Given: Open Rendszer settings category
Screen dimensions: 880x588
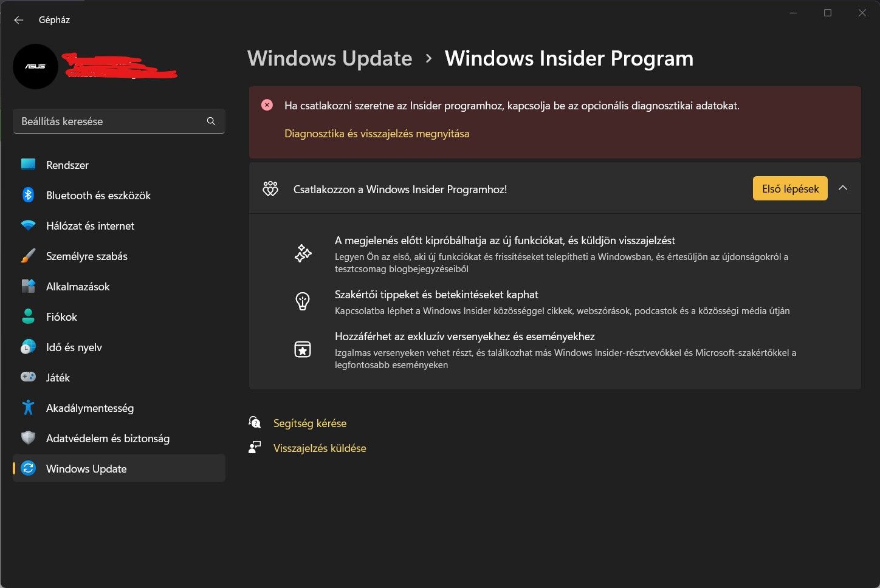Looking at the screenshot, I should click(x=119, y=165).
